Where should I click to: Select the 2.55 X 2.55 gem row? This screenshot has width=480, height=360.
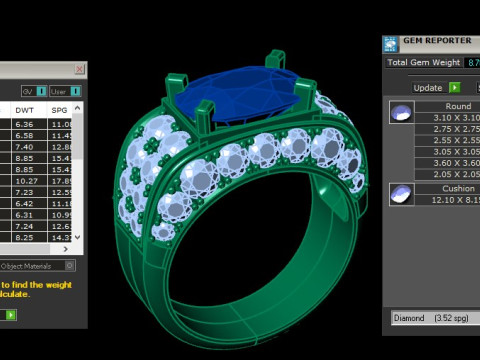coord(448,140)
